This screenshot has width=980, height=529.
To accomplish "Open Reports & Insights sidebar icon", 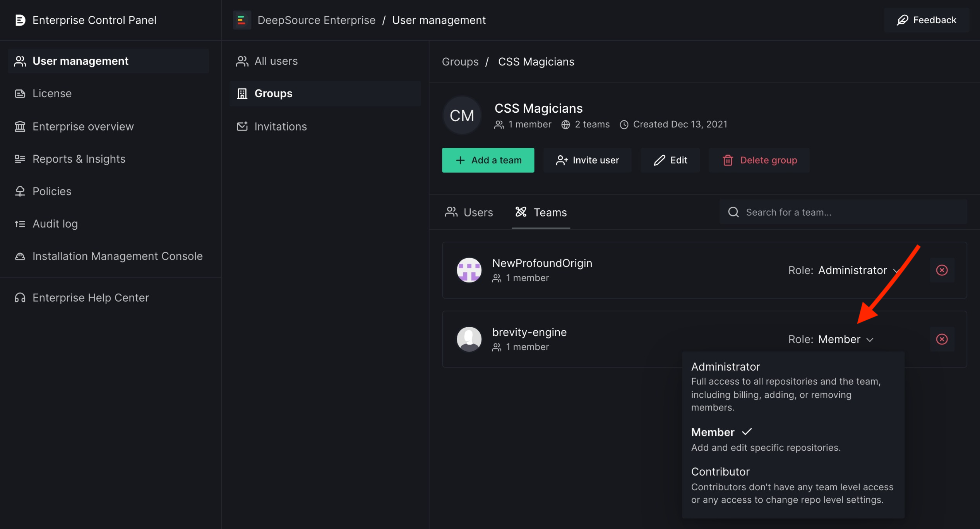I will point(20,159).
